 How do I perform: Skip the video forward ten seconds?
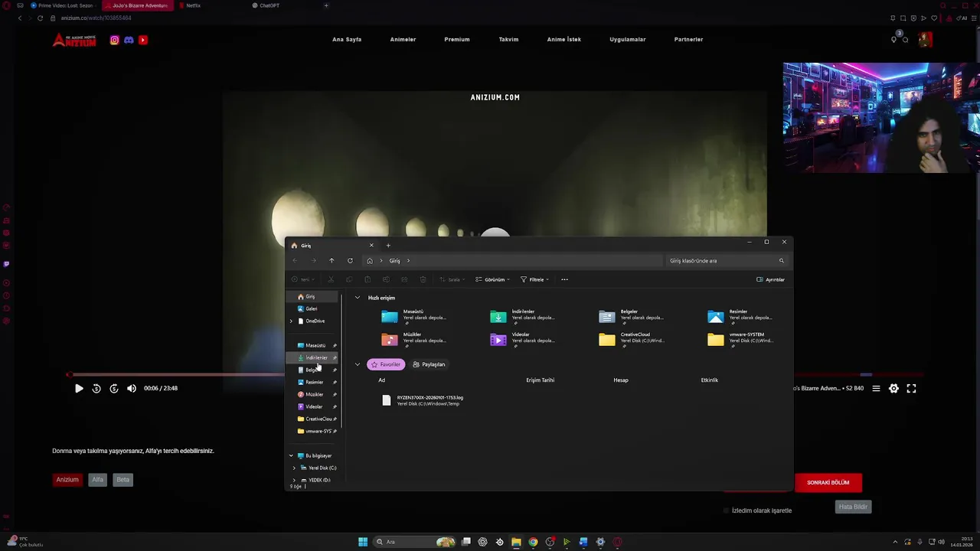(x=114, y=389)
